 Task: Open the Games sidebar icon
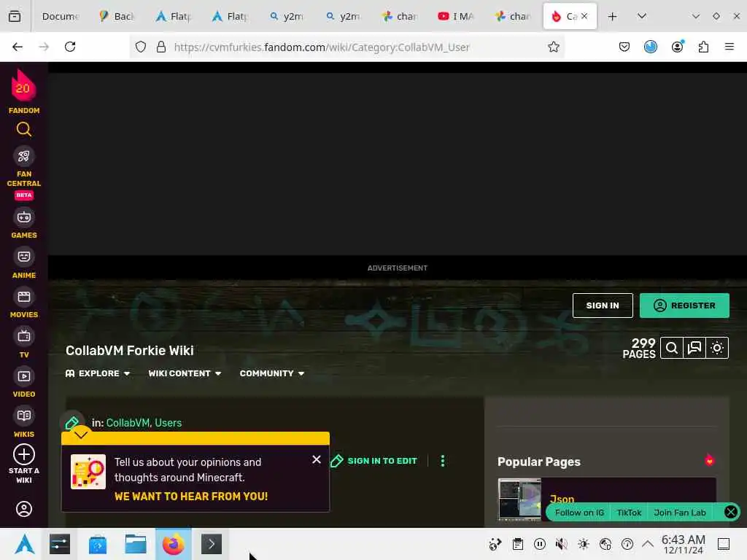tap(24, 217)
